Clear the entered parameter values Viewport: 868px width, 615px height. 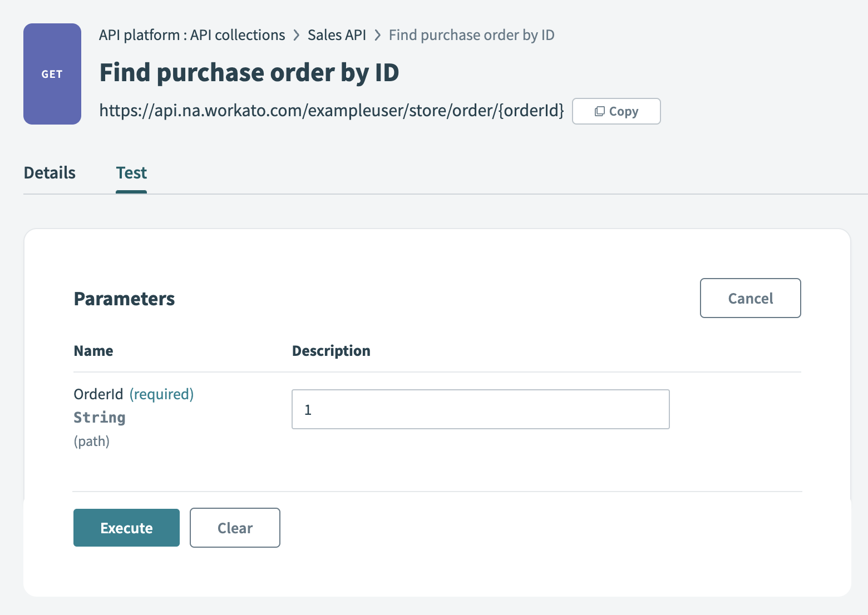pos(234,528)
